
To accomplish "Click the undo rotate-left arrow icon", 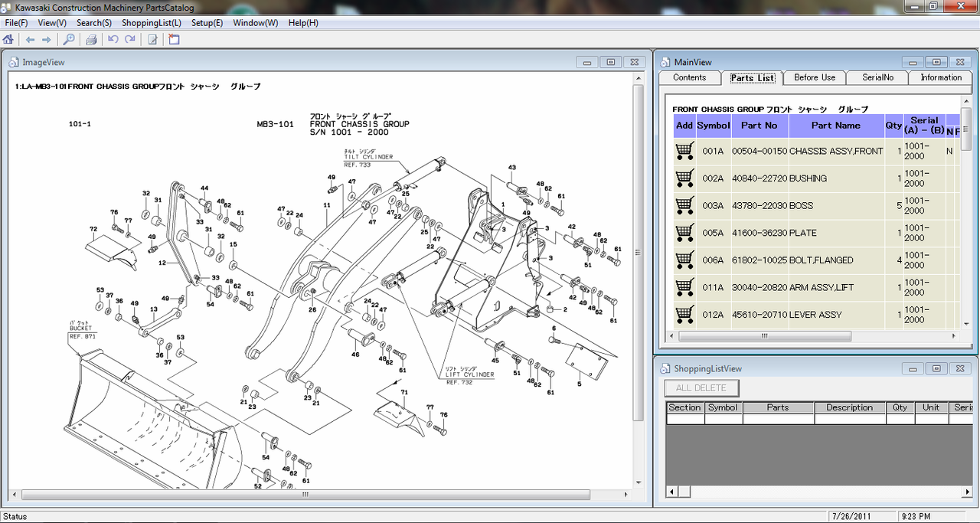I will pos(113,39).
